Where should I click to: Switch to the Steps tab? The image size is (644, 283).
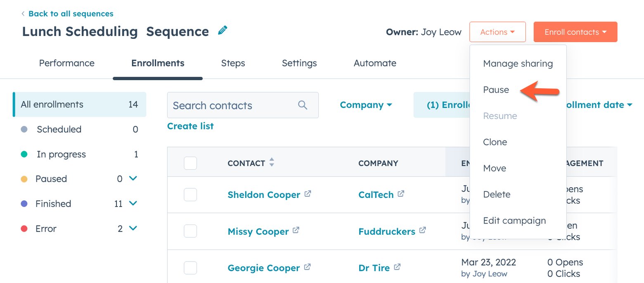point(233,63)
